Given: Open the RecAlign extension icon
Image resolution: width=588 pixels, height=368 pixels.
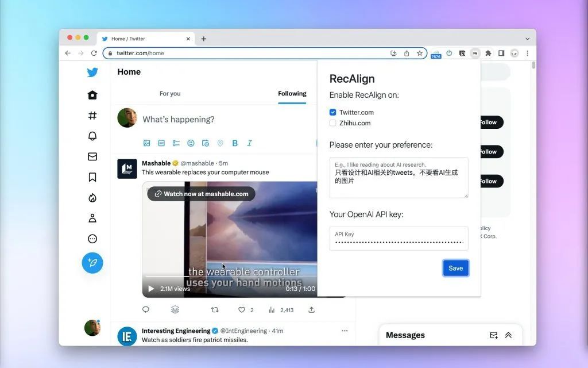Looking at the screenshot, I should point(475,53).
